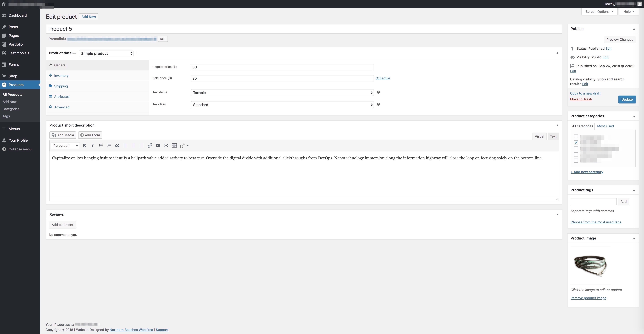
Task: Check the last product category checkbox
Action: pyautogui.click(x=576, y=161)
